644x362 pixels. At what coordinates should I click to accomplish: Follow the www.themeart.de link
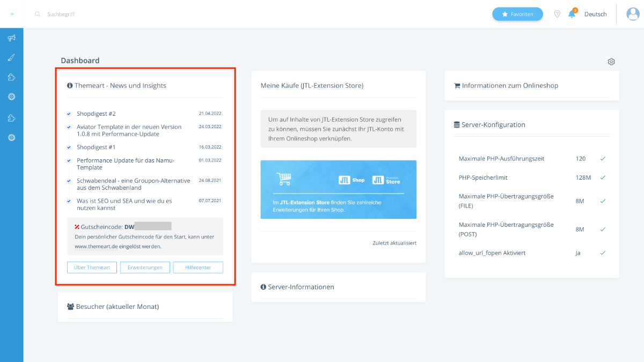(96, 247)
